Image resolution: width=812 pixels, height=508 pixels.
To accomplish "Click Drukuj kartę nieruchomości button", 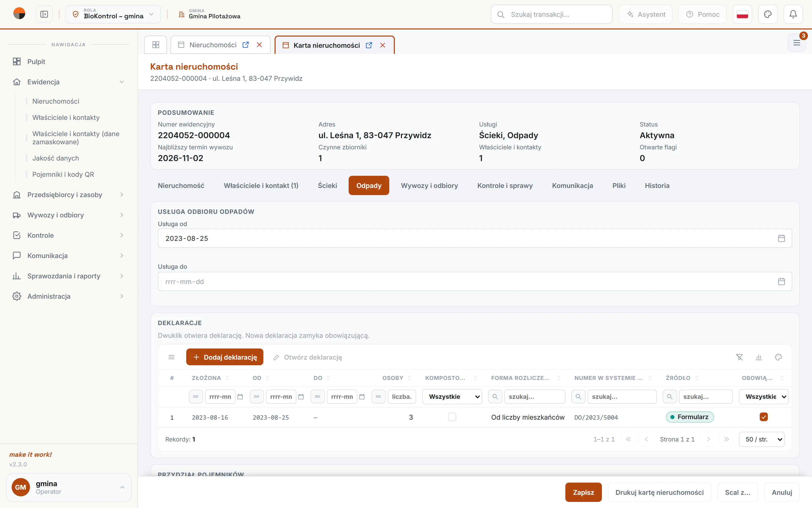I will [x=659, y=492].
